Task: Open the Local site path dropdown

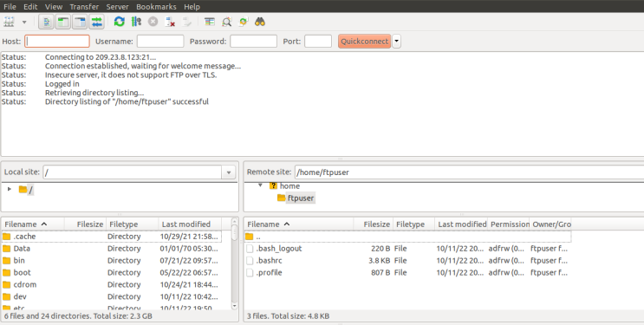Action: (x=229, y=172)
